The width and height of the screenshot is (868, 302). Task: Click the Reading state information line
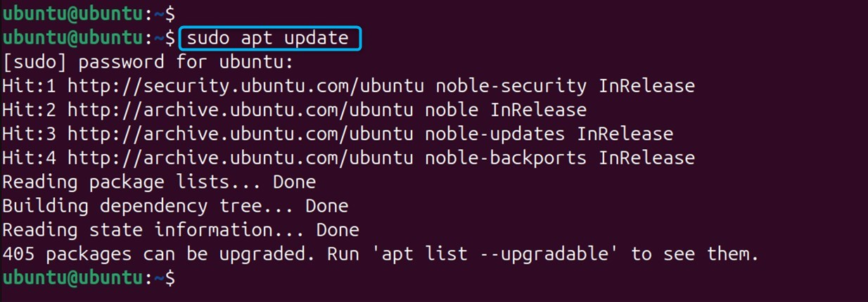(x=181, y=229)
